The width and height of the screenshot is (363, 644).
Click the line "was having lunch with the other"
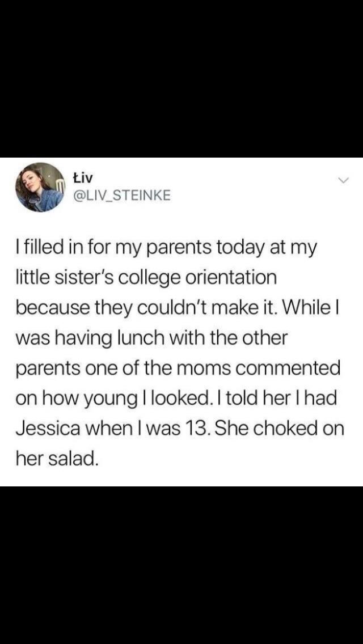tap(152, 338)
